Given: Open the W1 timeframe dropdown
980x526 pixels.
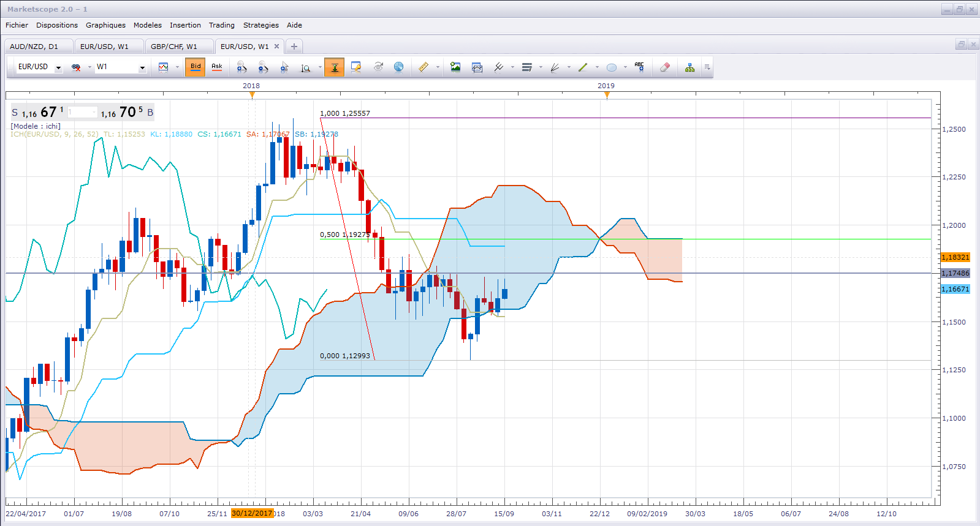Looking at the screenshot, I should [x=142, y=67].
